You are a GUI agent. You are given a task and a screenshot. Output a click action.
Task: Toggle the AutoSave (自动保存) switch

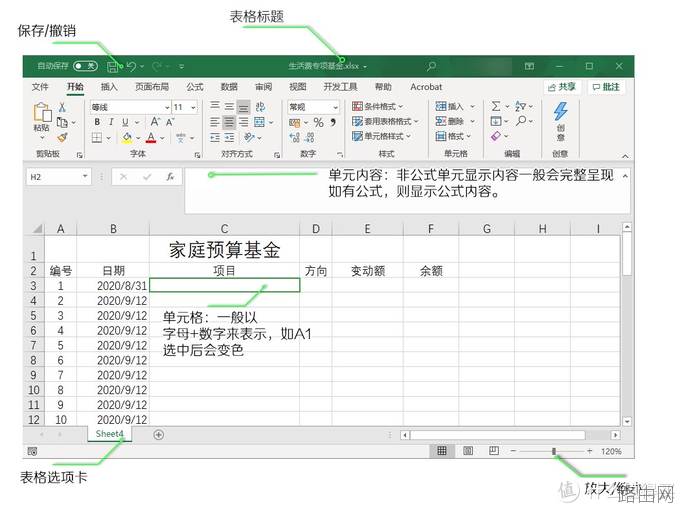[x=85, y=66]
